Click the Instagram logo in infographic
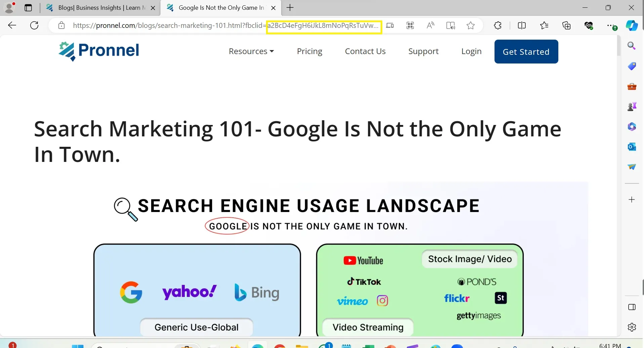644x348 pixels. point(382,300)
